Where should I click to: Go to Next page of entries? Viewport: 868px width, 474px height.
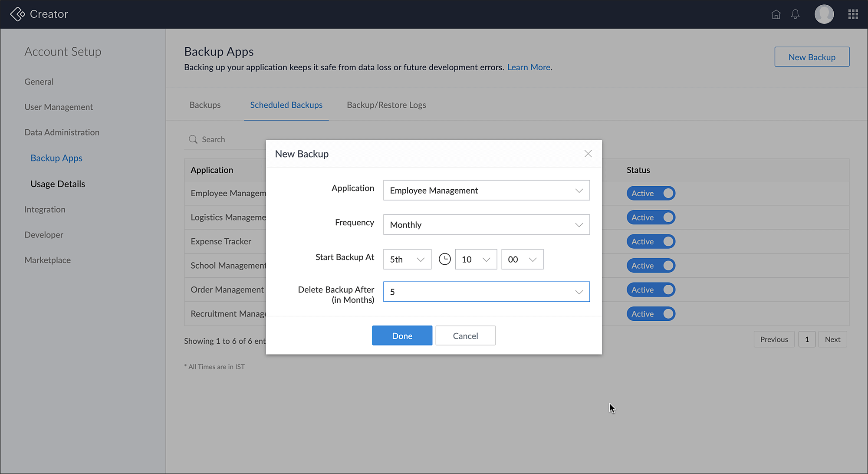tap(832, 339)
